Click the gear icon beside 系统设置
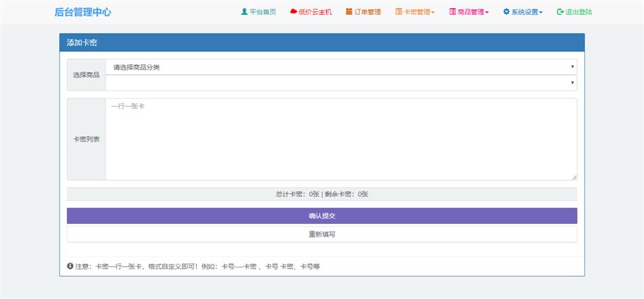 pos(506,11)
